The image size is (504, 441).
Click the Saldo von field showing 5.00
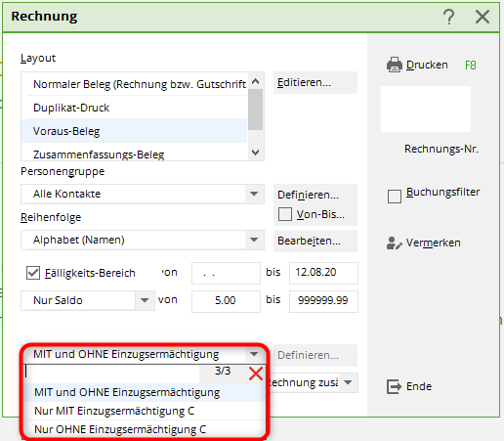coord(226,300)
